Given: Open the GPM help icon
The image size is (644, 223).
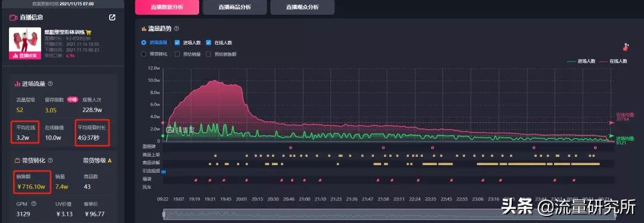Looking at the screenshot, I should pyautogui.click(x=33, y=203).
